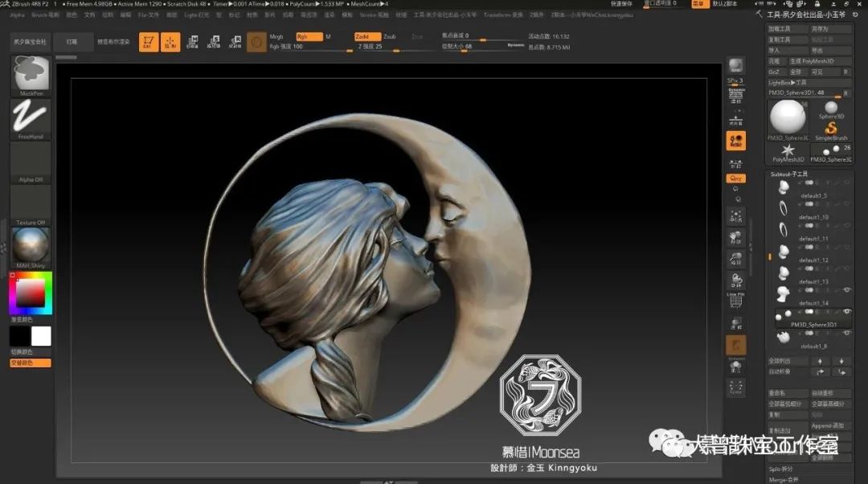Screen dimensions: 868x484
Task: Open the File menu
Action: [149, 15]
